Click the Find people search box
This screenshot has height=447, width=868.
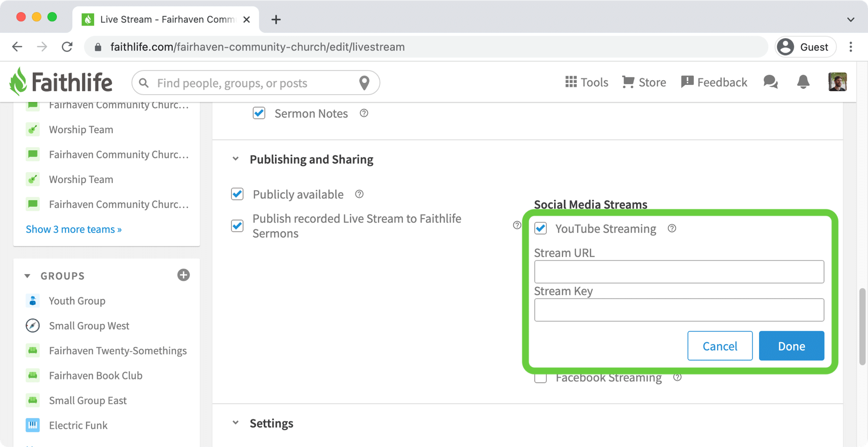coord(256,83)
